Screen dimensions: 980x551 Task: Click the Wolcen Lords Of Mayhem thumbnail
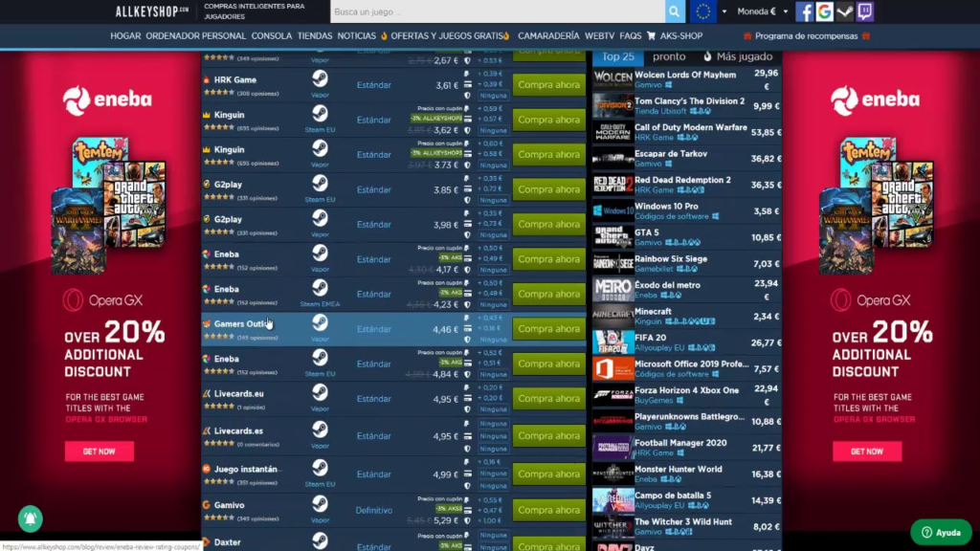612,79
